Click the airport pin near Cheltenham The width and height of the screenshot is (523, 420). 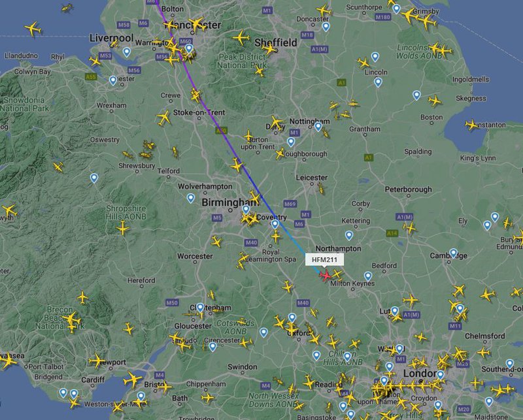tap(200, 308)
